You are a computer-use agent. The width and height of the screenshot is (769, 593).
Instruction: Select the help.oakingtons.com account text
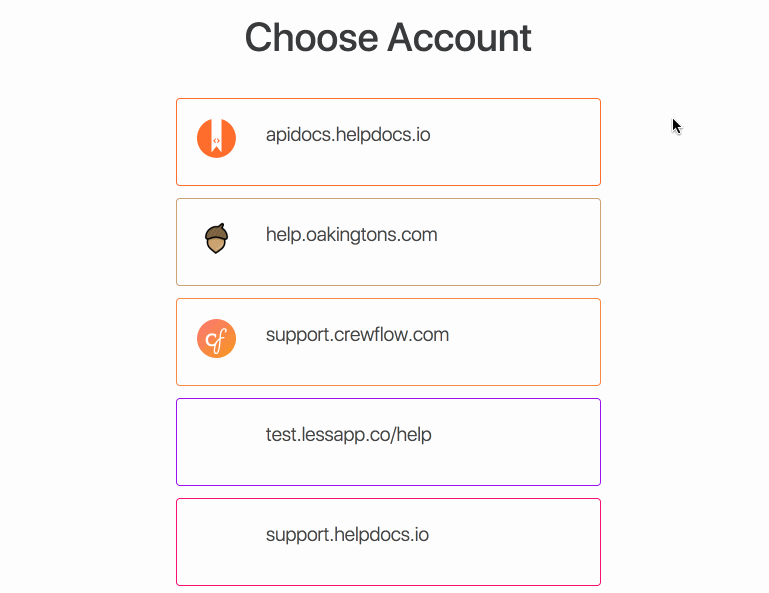tap(351, 235)
